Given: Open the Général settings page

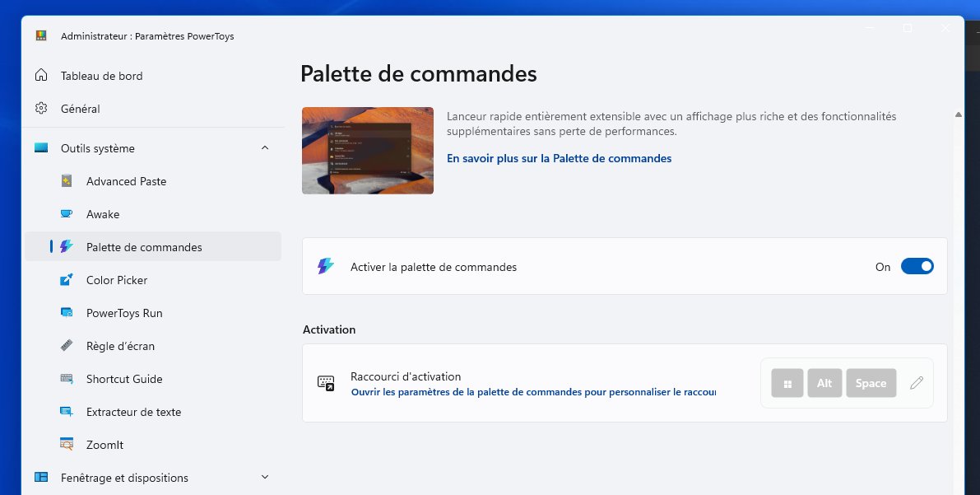Looking at the screenshot, I should pos(152,109).
